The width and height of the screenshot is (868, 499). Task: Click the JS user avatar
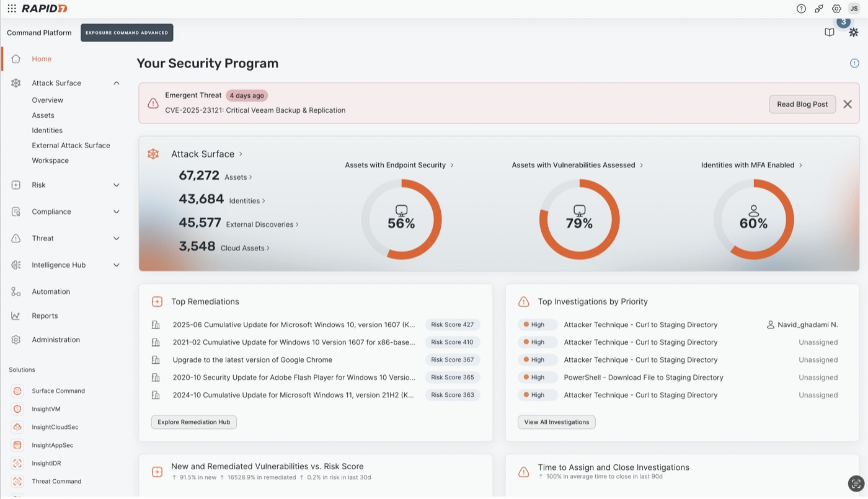[x=854, y=9]
